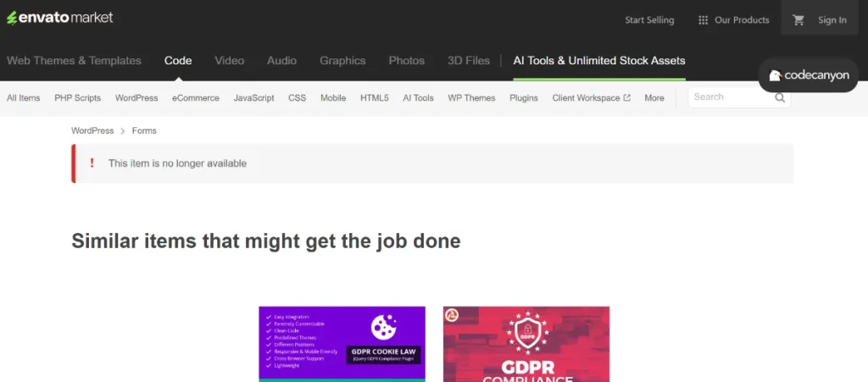
Task: Open GDPR Compliance item thumbnail
Action: [526, 344]
